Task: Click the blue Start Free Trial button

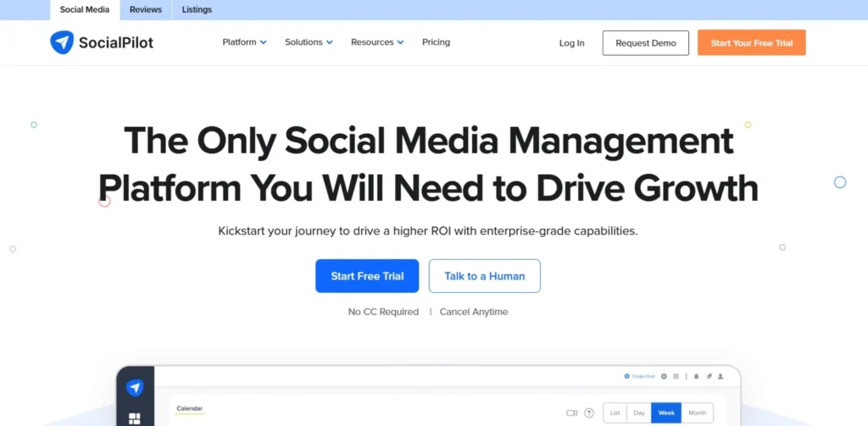Action: click(x=367, y=275)
